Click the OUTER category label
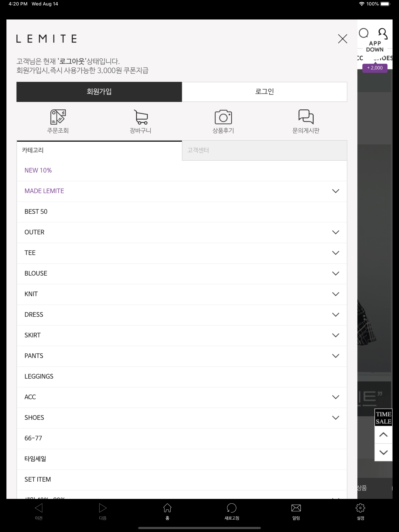The height and width of the screenshot is (532, 399). click(34, 232)
